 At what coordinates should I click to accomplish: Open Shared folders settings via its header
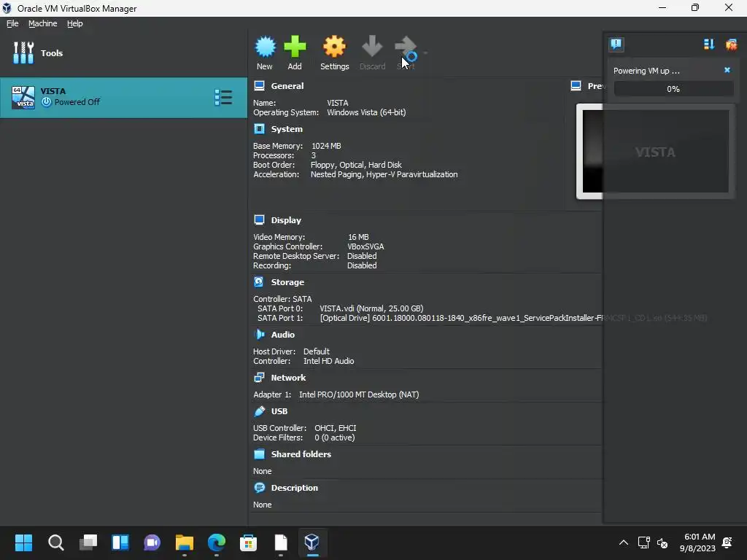tap(301, 454)
